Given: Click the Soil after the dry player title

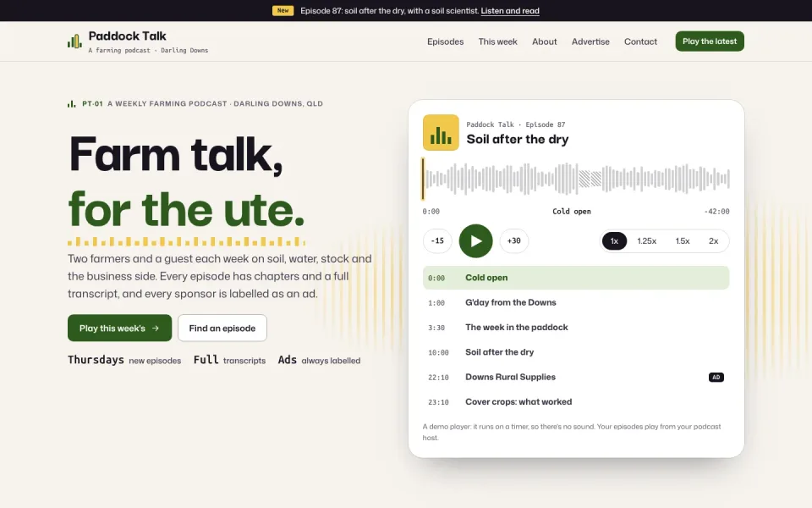Looking at the screenshot, I should coord(518,139).
